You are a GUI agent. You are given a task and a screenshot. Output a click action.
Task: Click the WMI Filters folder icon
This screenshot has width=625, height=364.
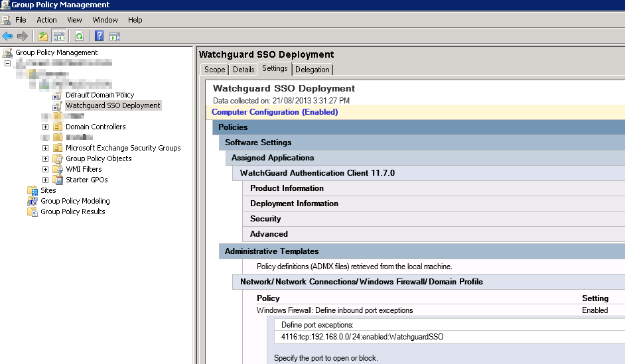[x=58, y=169]
